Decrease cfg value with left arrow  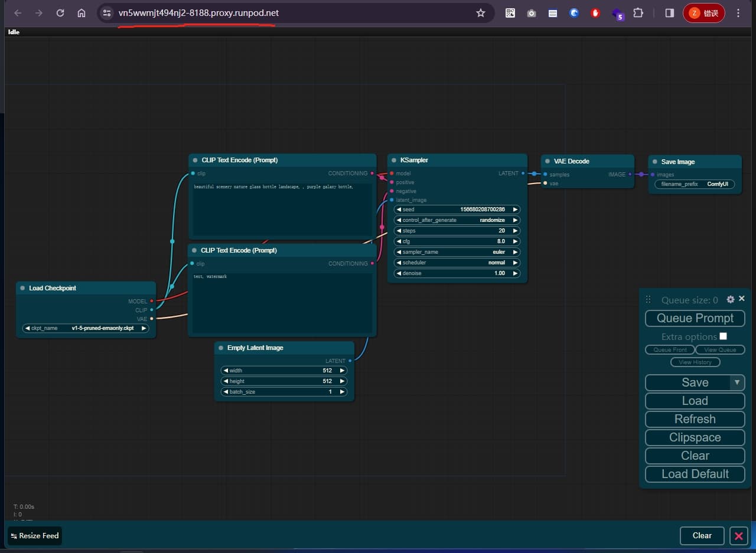(x=399, y=241)
